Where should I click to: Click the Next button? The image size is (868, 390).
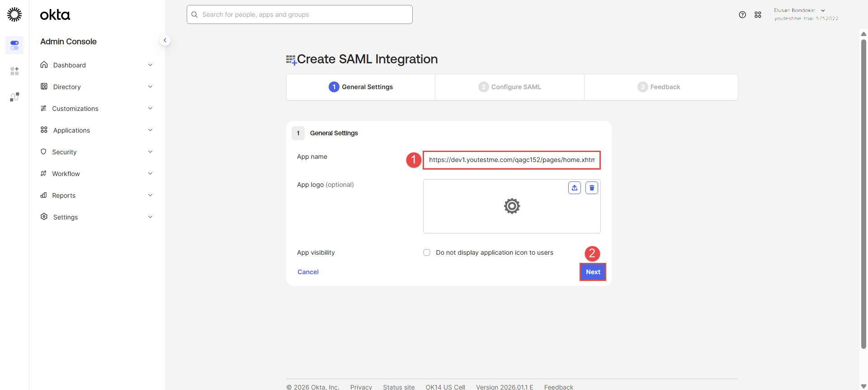tap(593, 272)
